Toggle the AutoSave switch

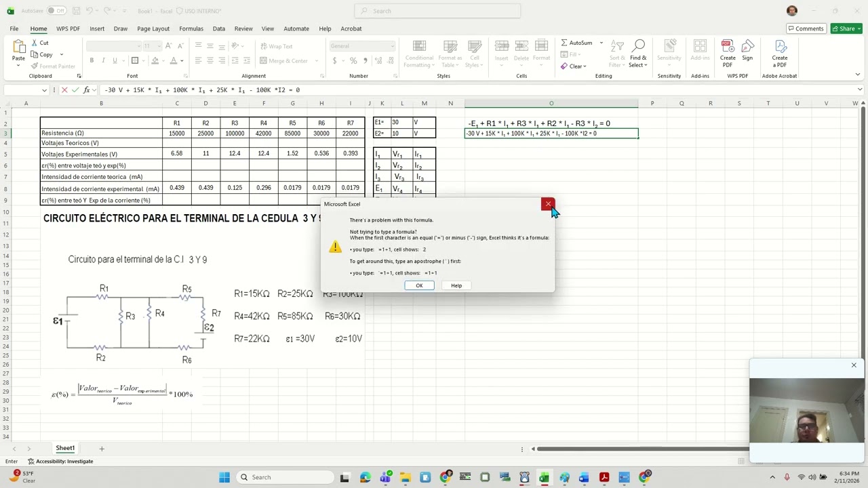click(x=56, y=11)
